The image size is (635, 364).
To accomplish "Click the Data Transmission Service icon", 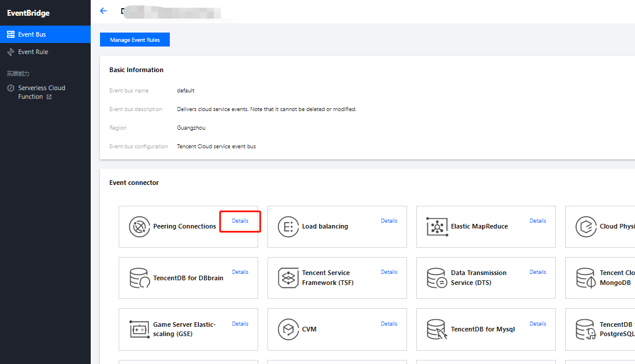I will (437, 278).
